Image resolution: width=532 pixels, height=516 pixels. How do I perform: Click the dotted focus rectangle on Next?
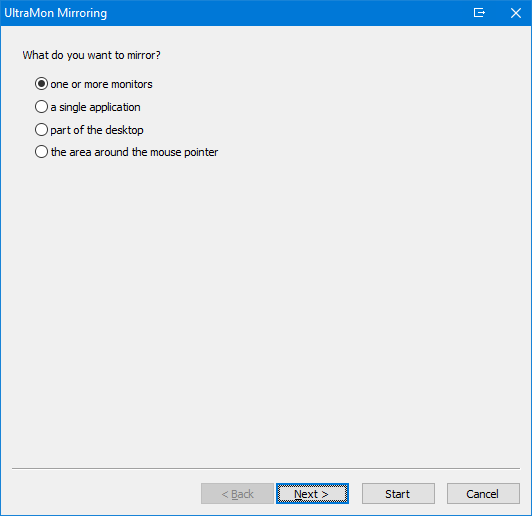(x=312, y=494)
